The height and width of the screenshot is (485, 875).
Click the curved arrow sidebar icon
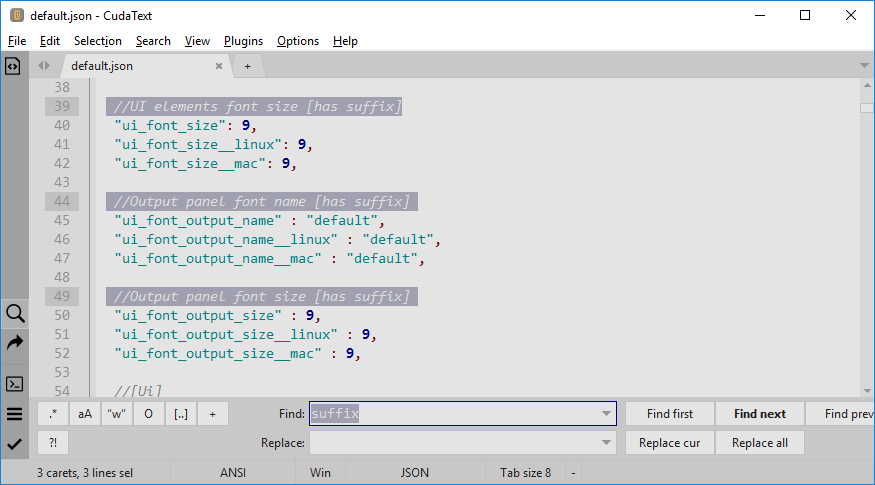14,343
